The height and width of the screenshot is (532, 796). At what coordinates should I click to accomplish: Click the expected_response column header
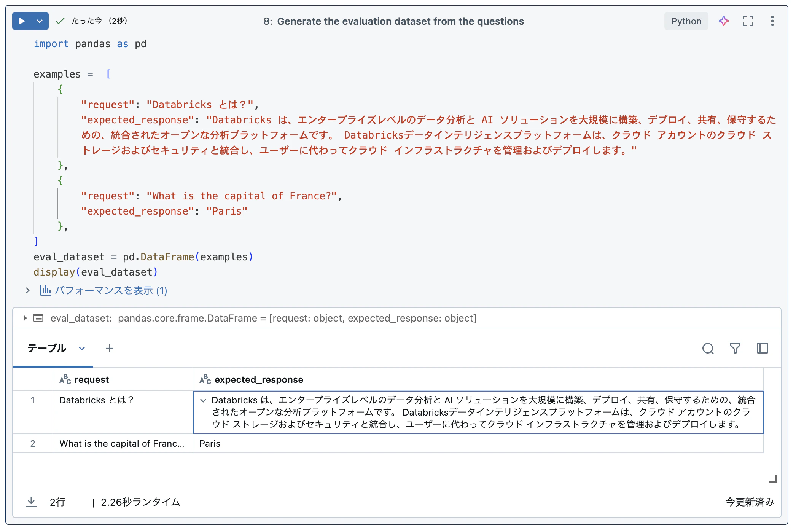(478, 379)
